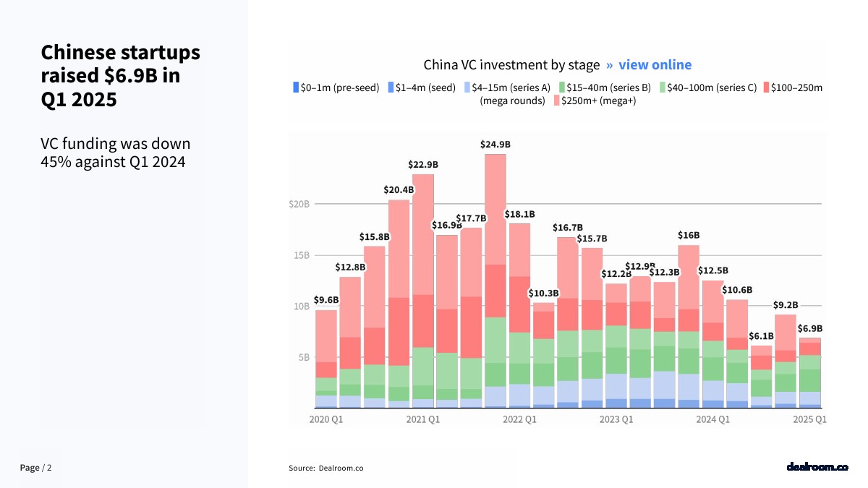This screenshot has height=488, width=868.
Task: Click the '2020 Q1' x-axis label
Action: (x=325, y=419)
